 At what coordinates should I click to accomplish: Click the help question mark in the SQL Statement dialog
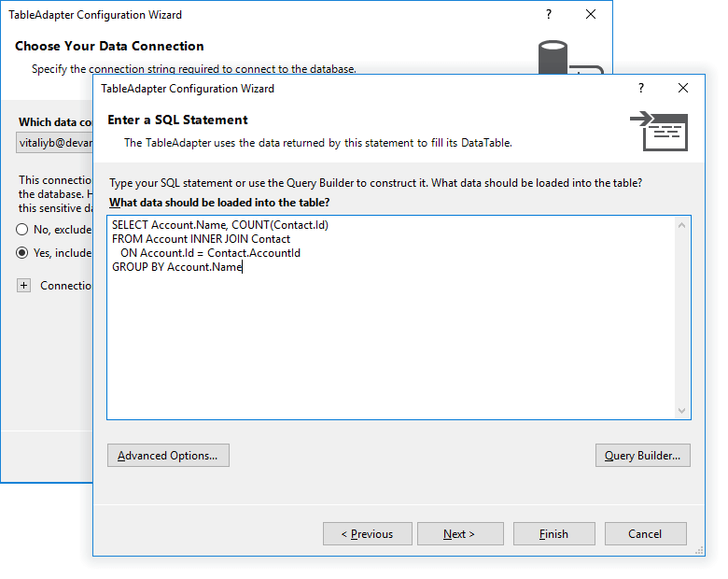pyautogui.click(x=640, y=89)
